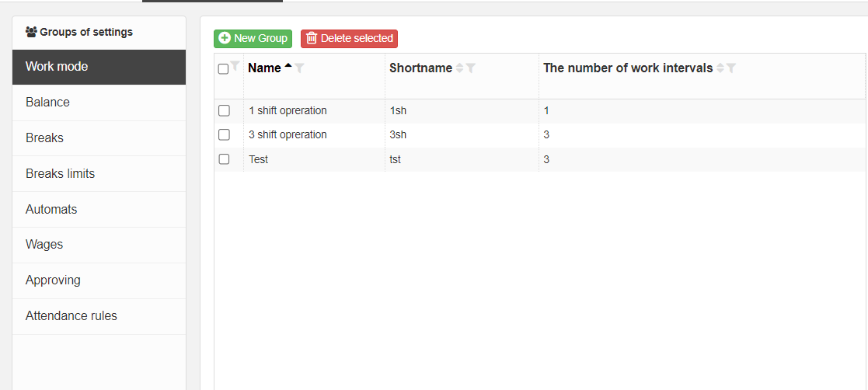
Task: Open filter for number of work intervals
Action: click(731, 68)
